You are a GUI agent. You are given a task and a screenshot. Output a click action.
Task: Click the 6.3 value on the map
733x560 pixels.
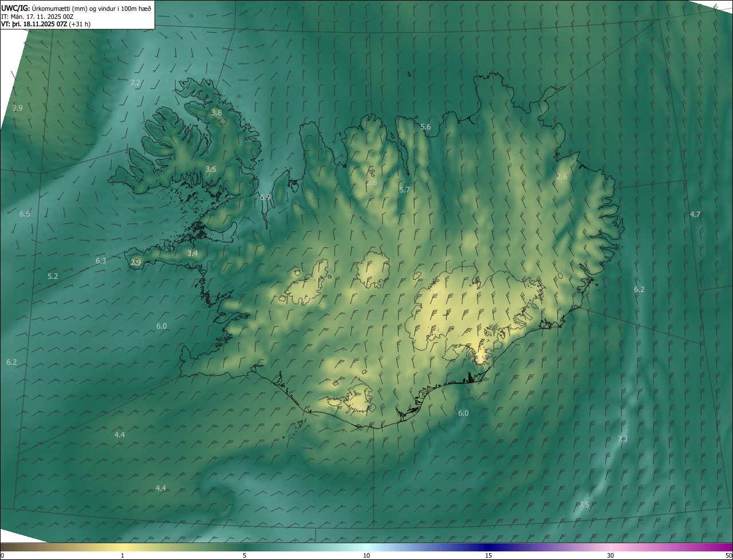(101, 261)
